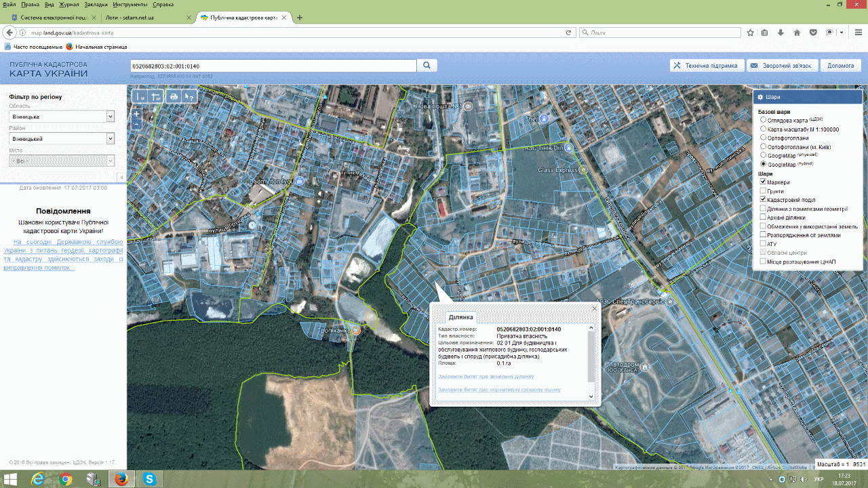This screenshot has height=488, width=868.
Task: Reload the page with the refresh icon
Action: [568, 33]
